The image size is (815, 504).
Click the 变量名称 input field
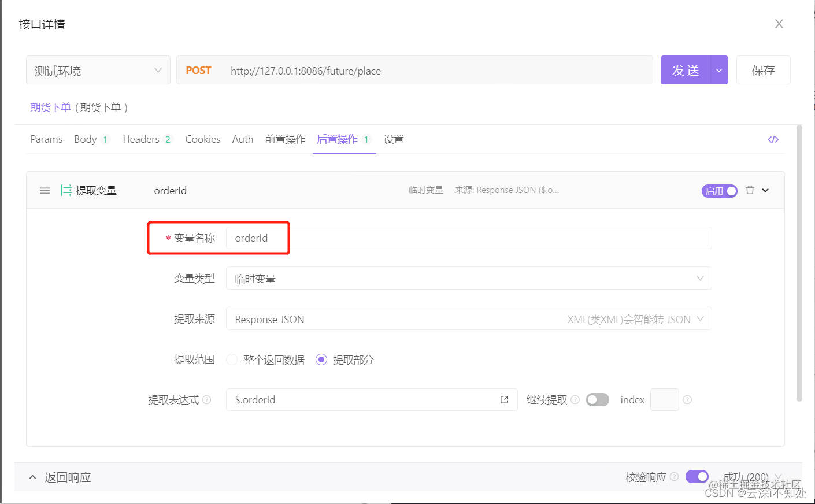(x=468, y=238)
